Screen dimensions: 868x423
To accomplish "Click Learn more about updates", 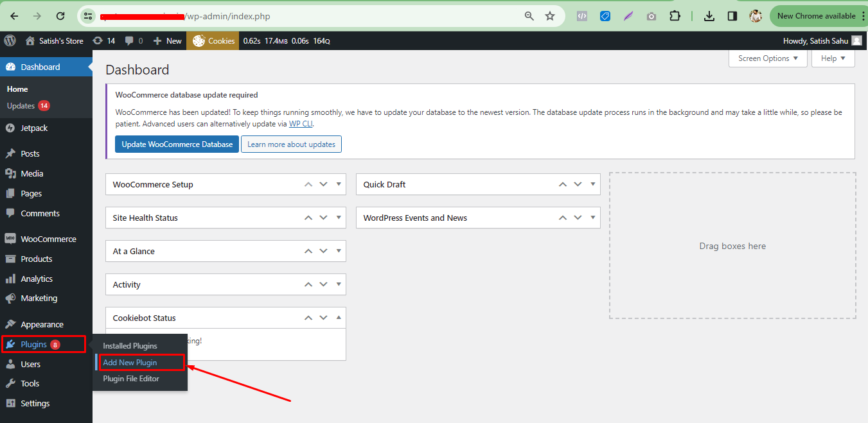I will [x=292, y=144].
